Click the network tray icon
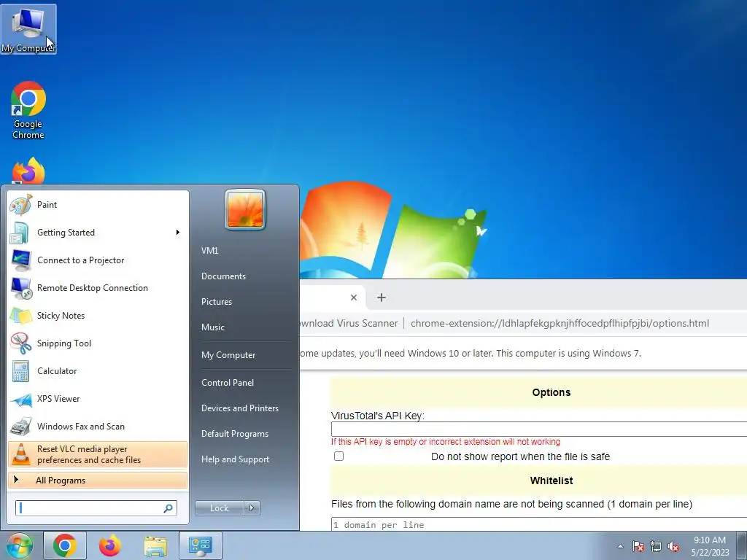The height and width of the screenshot is (560, 747). point(656,546)
